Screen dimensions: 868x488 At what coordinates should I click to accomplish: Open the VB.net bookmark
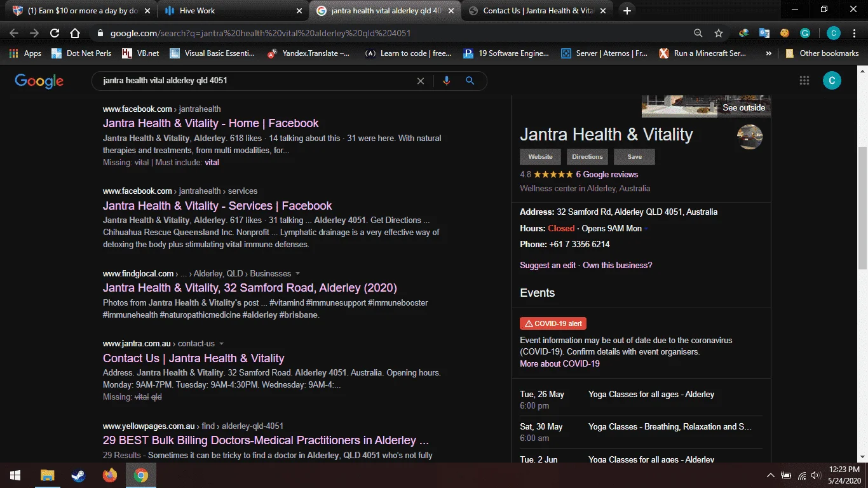click(x=140, y=53)
